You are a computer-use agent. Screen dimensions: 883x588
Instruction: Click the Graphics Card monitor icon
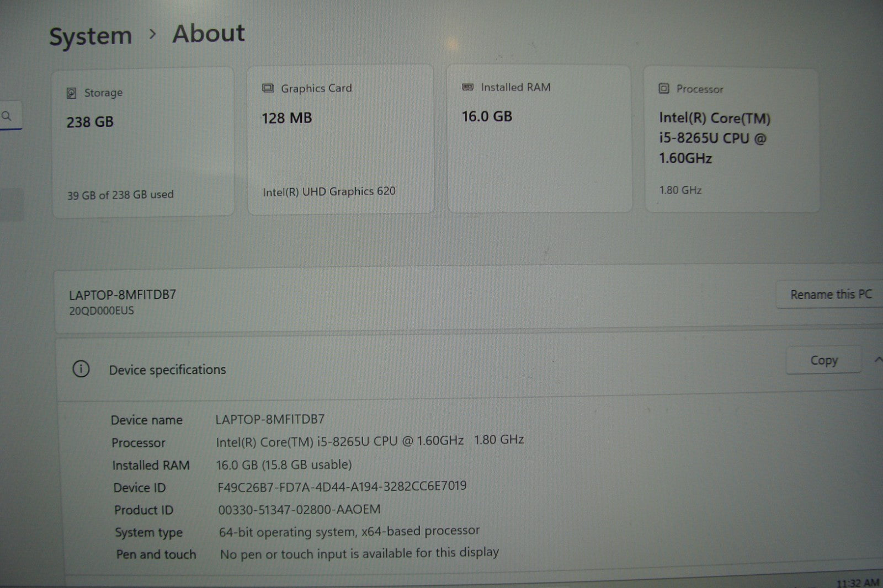click(268, 88)
